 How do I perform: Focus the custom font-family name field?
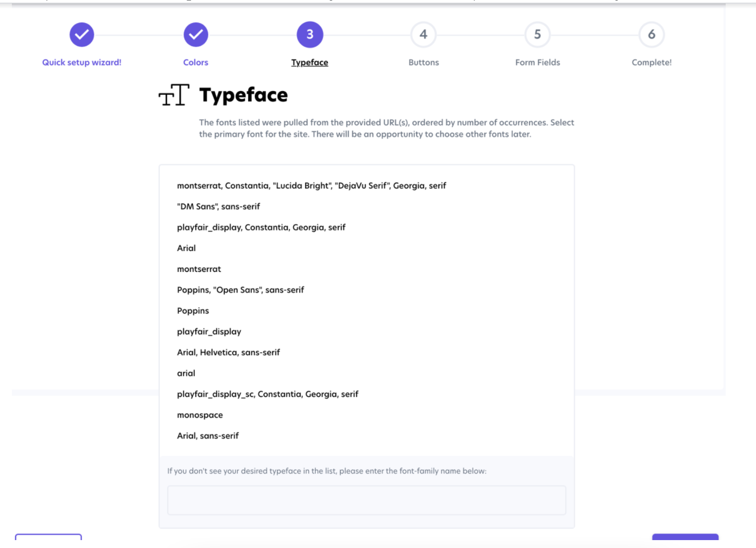367,500
